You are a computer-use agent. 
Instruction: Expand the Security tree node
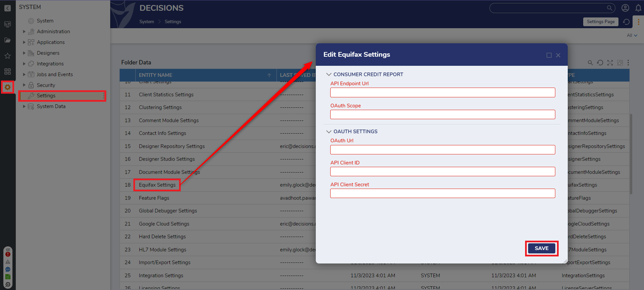click(x=24, y=85)
